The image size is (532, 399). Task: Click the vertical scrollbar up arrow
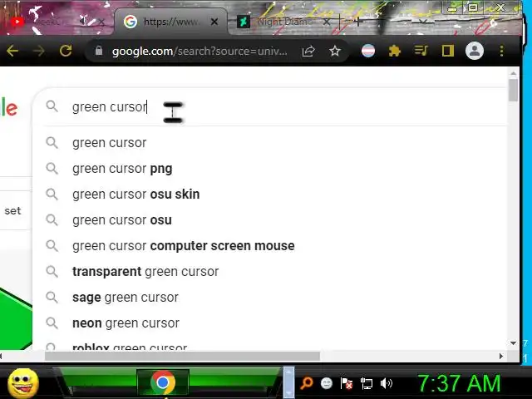[x=513, y=73]
